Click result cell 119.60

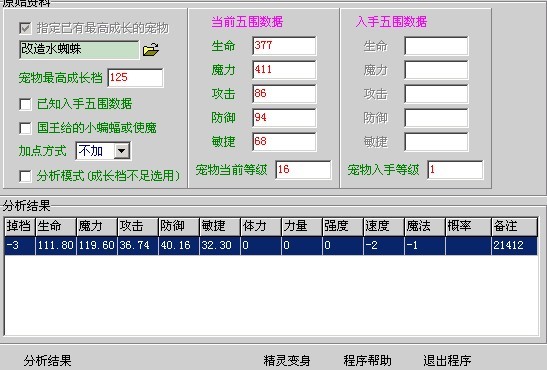pyautogui.click(x=97, y=246)
